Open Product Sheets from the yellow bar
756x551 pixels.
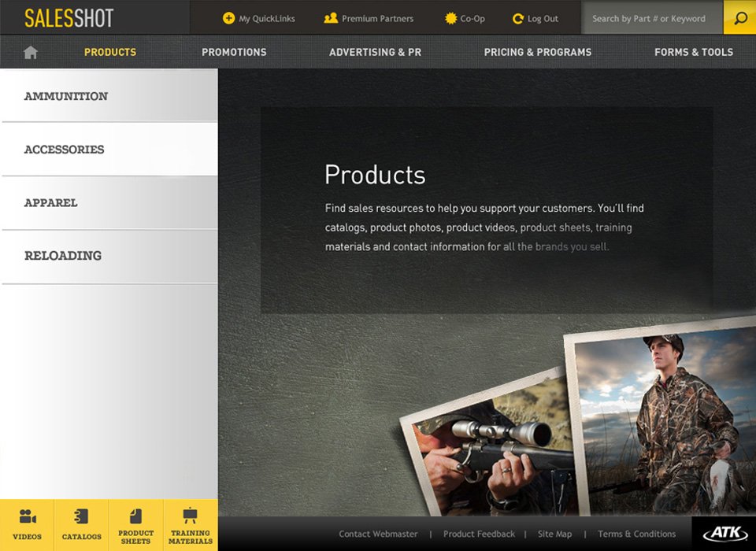pyautogui.click(x=136, y=525)
